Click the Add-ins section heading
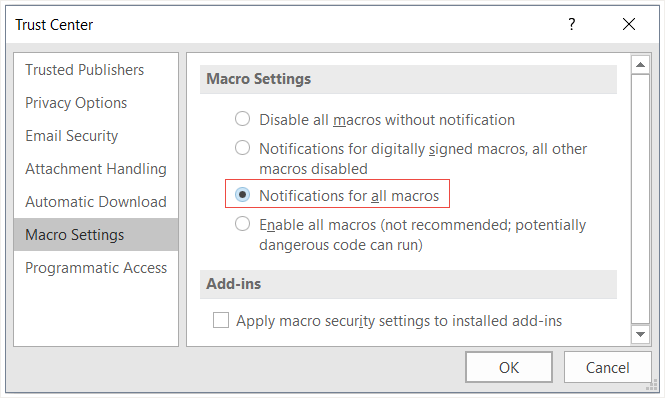This screenshot has width=665, height=398. pos(234,284)
